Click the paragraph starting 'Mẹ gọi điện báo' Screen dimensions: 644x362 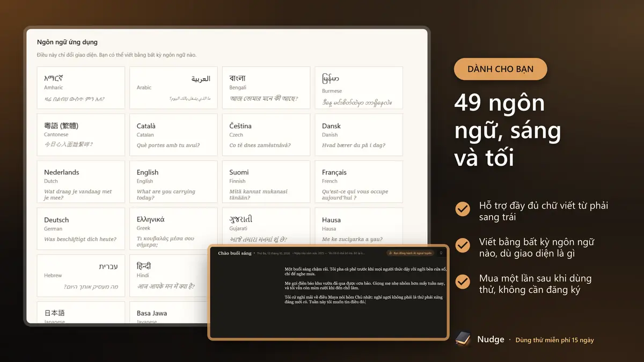(x=365, y=285)
